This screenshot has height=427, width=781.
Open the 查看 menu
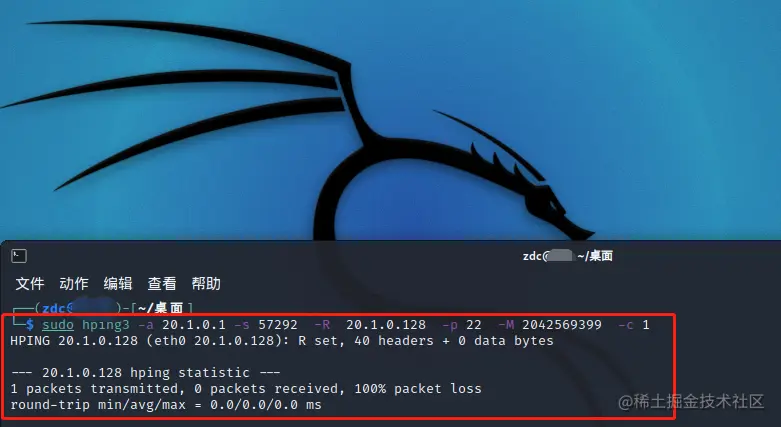pyautogui.click(x=162, y=284)
